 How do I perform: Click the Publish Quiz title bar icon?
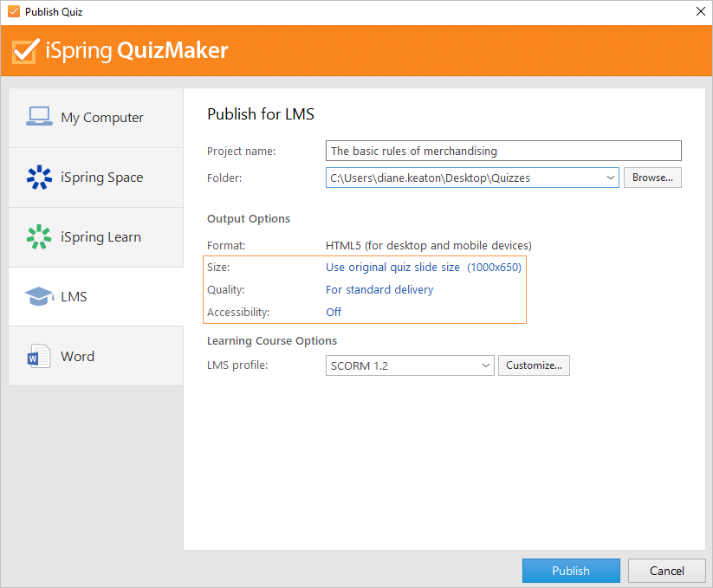pyautogui.click(x=14, y=11)
